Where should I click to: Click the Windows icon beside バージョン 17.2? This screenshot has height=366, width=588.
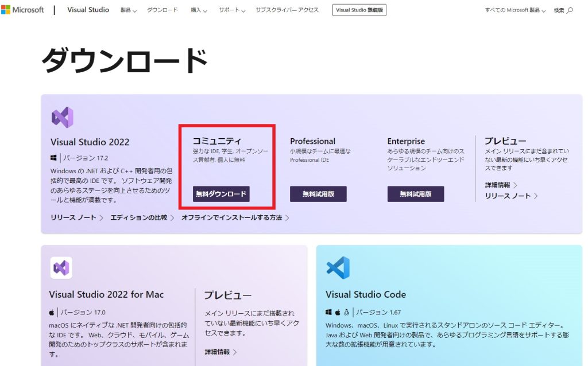[x=54, y=157]
